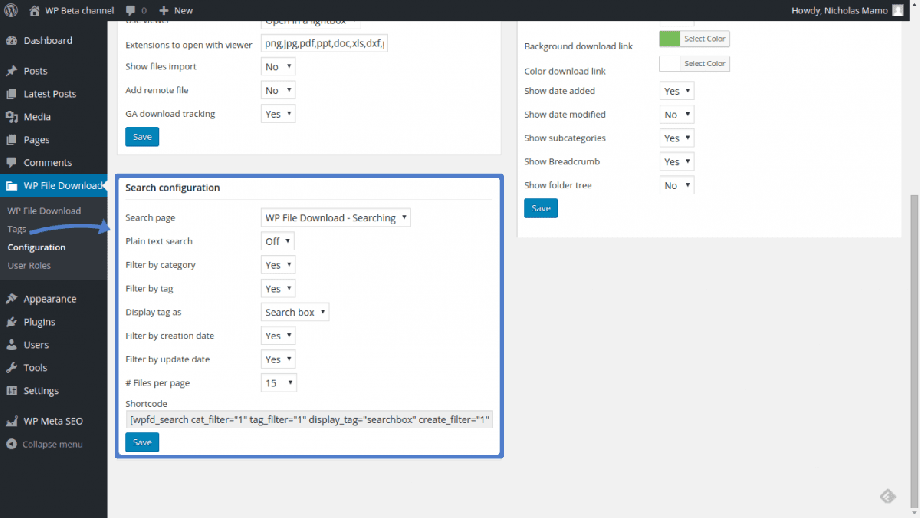Viewport: 920px width, 518px height.
Task: Click the WP File Download folder icon
Action: pos(11,186)
